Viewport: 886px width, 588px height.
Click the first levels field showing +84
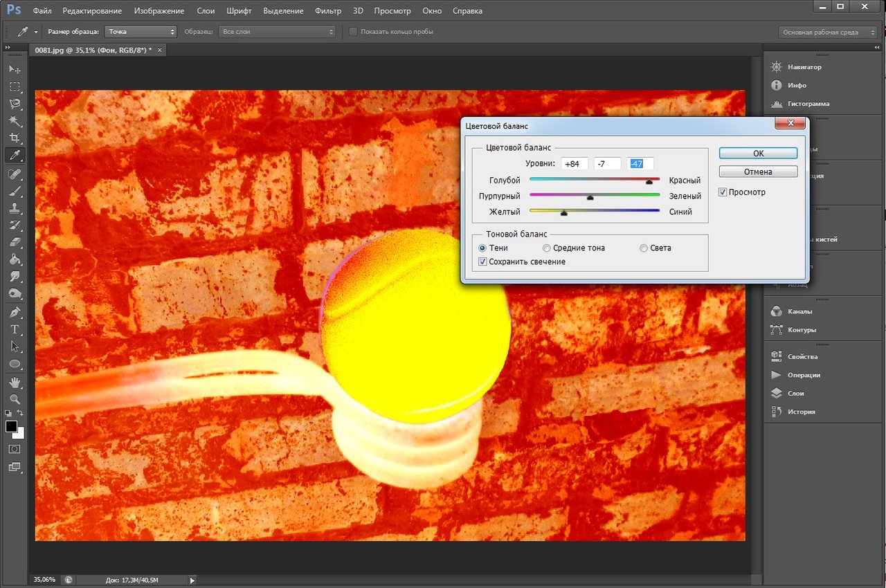tap(575, 164)
